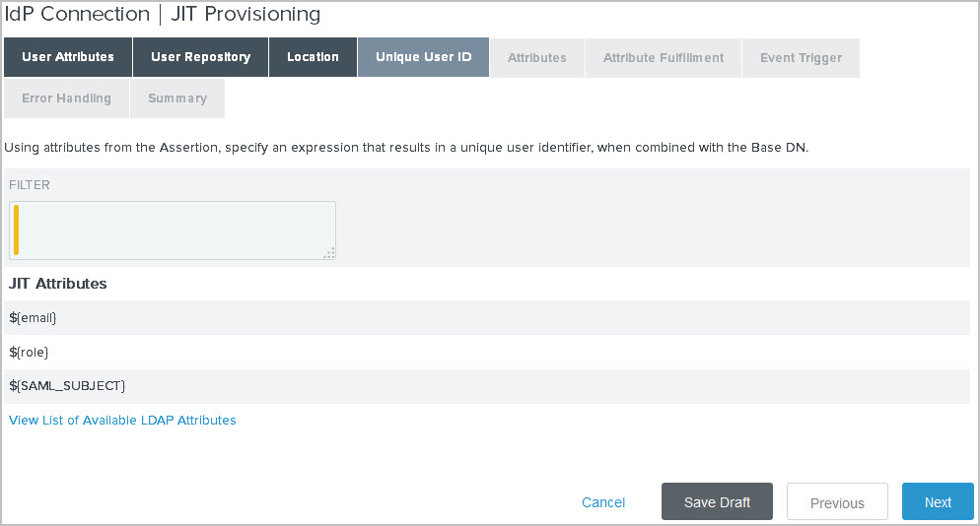Cancel the JIT provisioning setup
This screenshot has width=980, height=526.
pyautogui.click(x=603, y=502)
